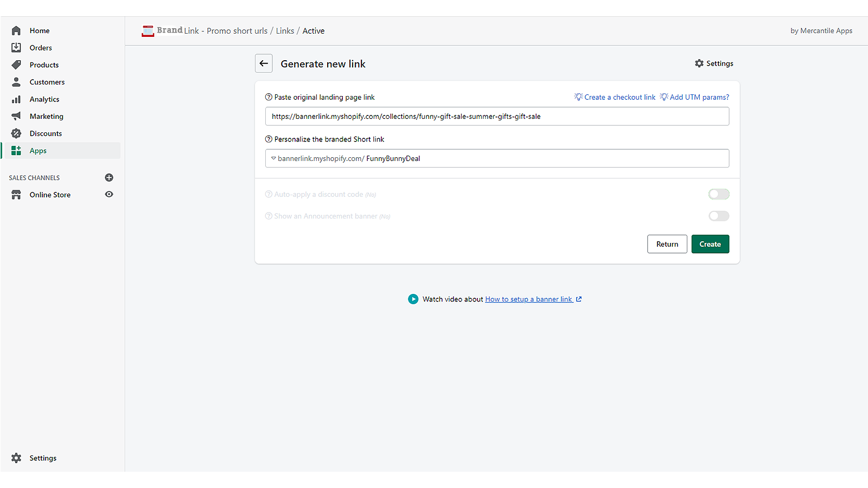Open the Customers section

coord(47,82)
